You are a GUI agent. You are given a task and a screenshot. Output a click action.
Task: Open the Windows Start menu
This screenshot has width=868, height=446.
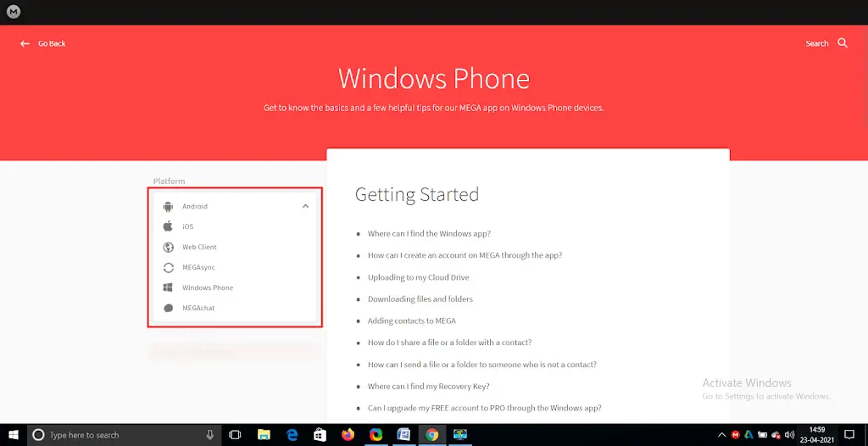13,435
